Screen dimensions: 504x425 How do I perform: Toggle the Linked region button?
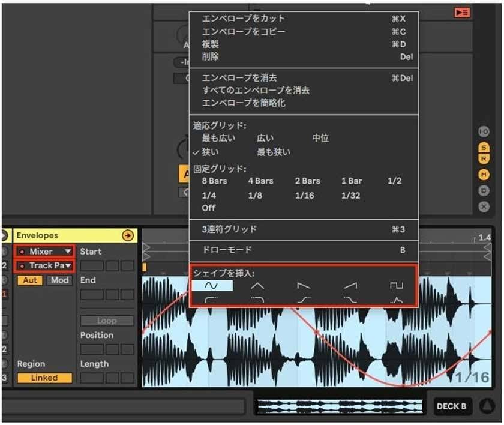pyautogui.click(x=44, y=378)
